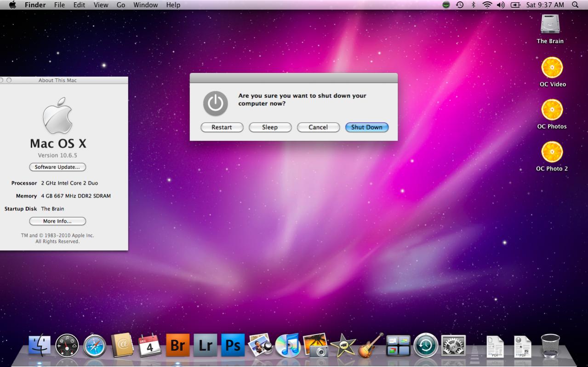This screenshot has height=367, width=588.
Task: Click More Info in About This Mac
Action: click(57, 221)
